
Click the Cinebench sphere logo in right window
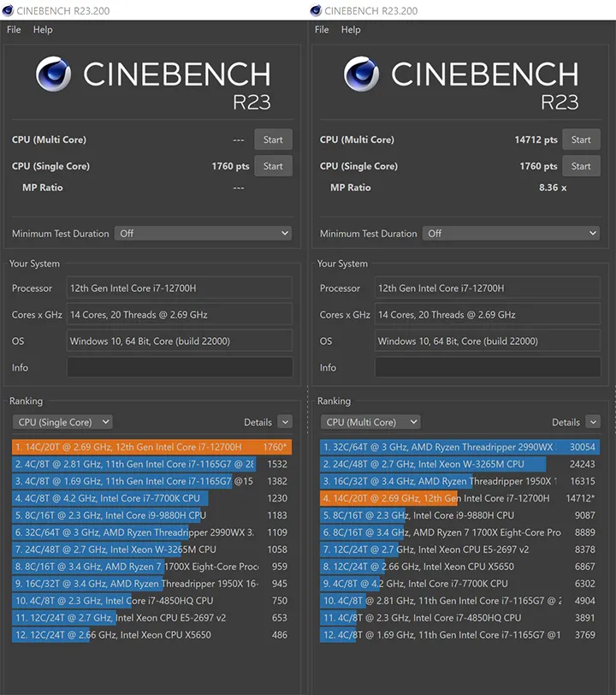(x=361, y=74)
